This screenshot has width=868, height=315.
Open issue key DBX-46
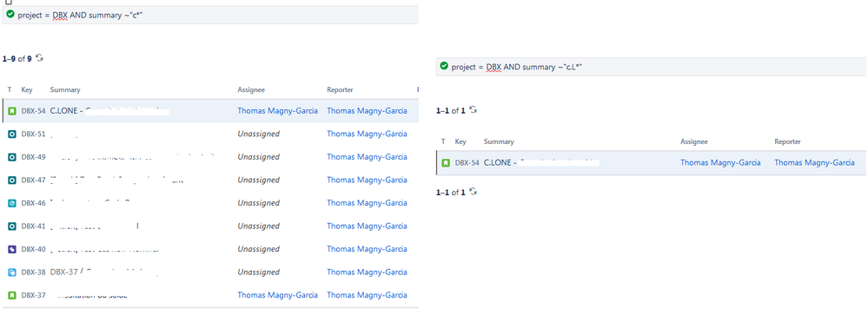(x=33, y=203)
